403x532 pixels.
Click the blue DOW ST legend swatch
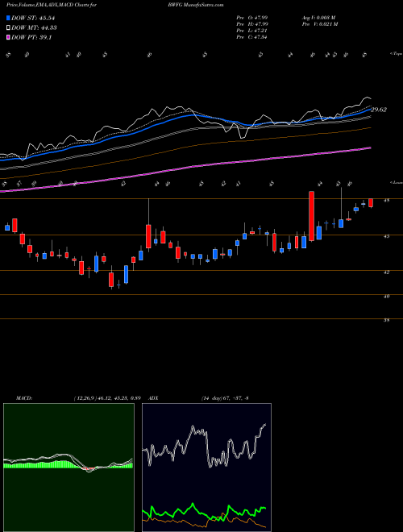click(8, 18)
